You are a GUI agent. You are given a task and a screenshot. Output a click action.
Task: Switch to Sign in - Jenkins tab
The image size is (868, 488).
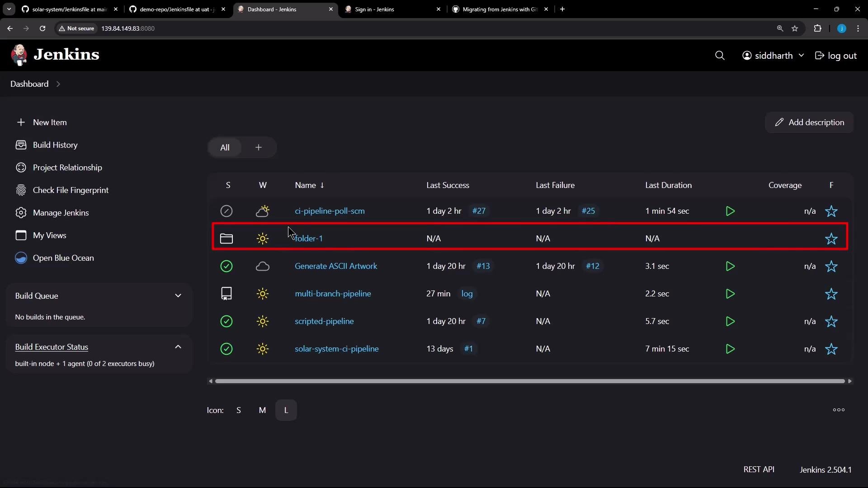point(393,9)
